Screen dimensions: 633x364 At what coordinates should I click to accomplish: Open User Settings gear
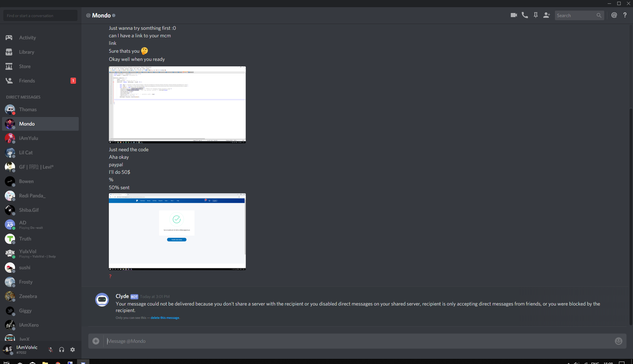[73, 350]
